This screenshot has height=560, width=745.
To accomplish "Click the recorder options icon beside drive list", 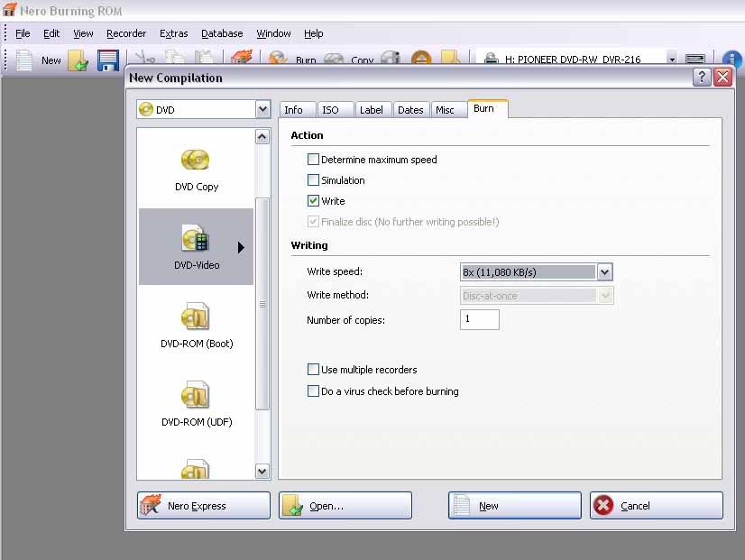I will (695, 59).
